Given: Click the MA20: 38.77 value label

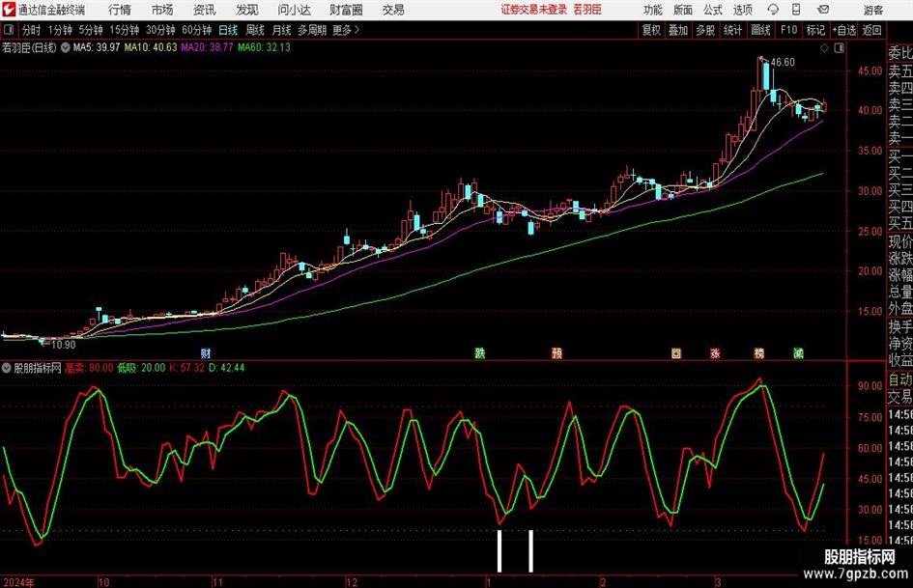Looking at the screenshot, I should (x=208, y=47).
